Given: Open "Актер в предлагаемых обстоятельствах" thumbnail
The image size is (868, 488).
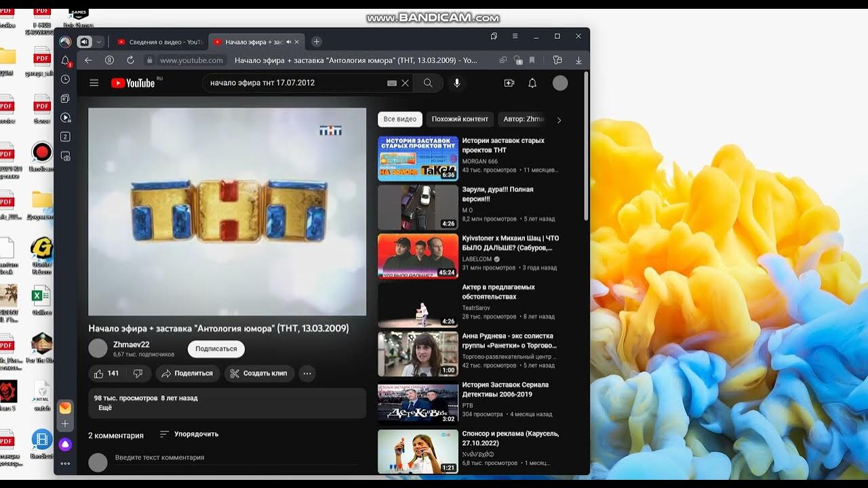Looking at the screenshot, I should (x=418, y=305).
